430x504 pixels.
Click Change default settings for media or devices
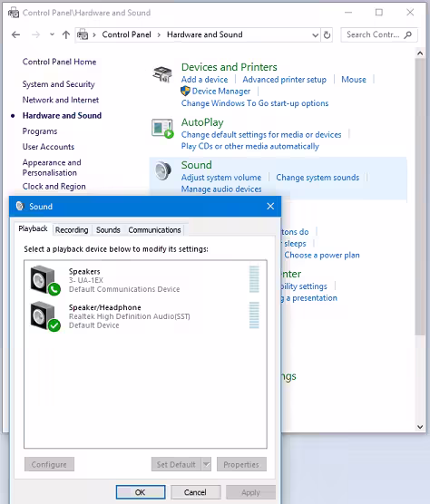point(261,135)
